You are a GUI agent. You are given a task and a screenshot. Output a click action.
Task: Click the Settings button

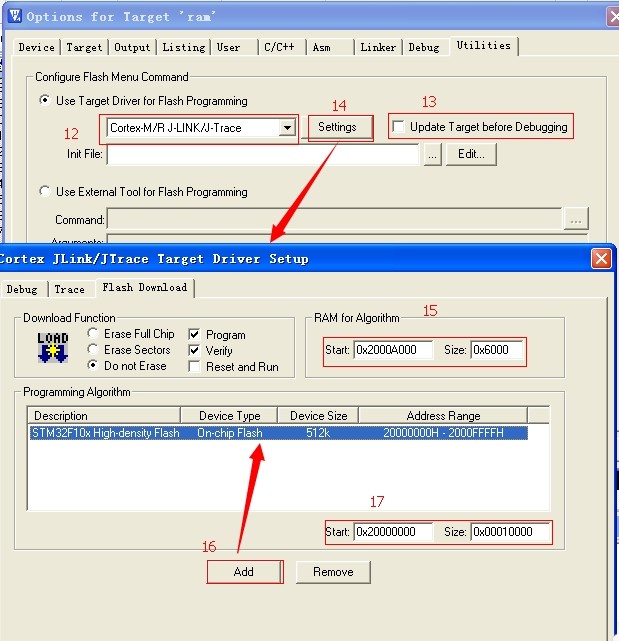click(x=337, y=127)
